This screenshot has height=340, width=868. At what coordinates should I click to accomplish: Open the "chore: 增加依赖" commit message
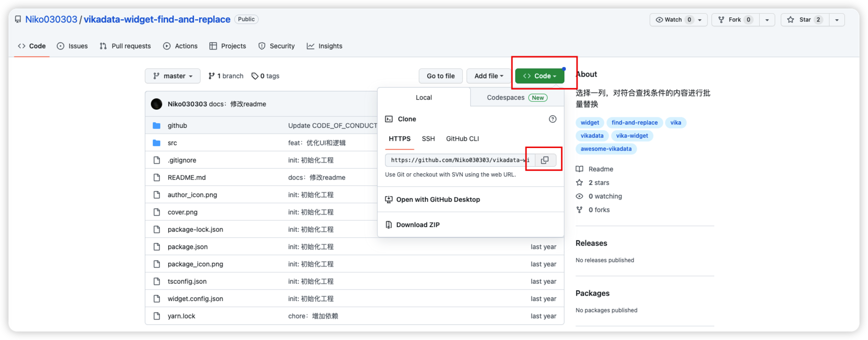coord(313,316)
